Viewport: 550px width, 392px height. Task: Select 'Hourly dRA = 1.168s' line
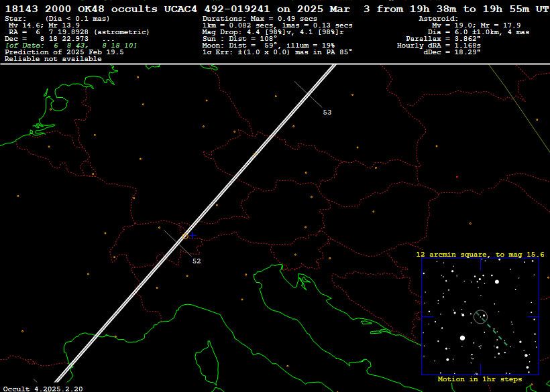(439, 46)
